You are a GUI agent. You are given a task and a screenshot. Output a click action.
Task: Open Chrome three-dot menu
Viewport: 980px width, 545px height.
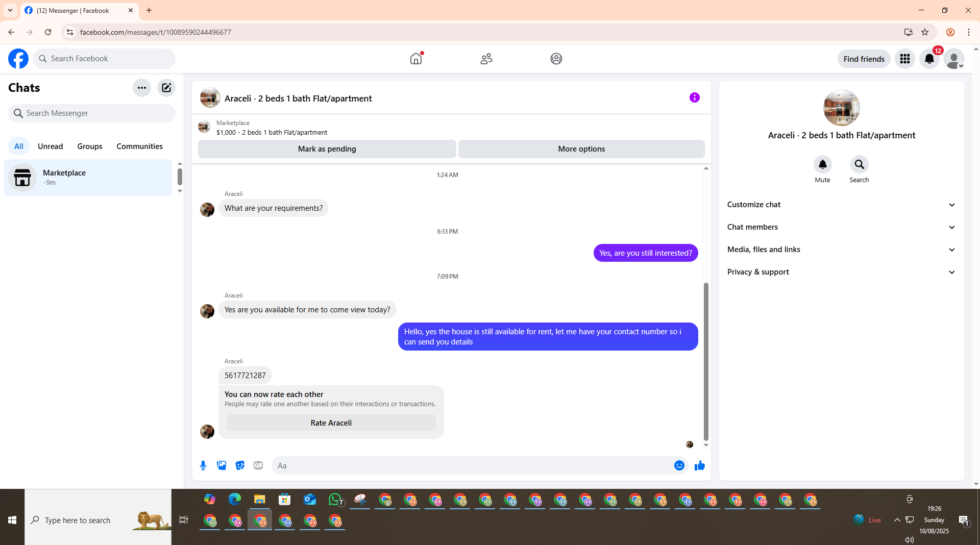pos(969,32)
